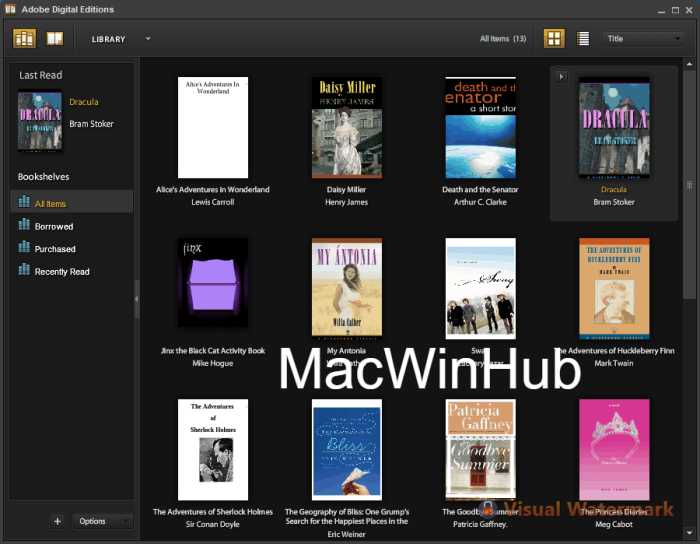Select Dracula book cover in library

click(614, 128)
